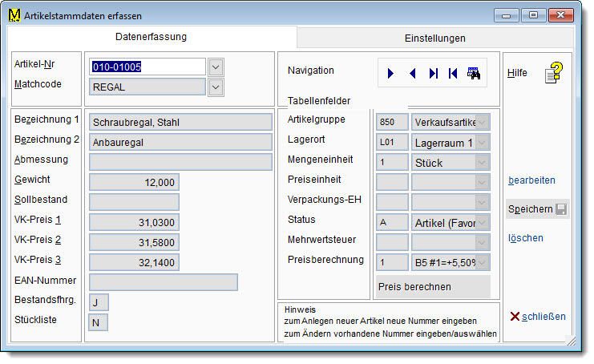Viewport: 594px width, 364px height.
Task: Jump to the last record
Action: pyautogui.click(x=434, y=74)
